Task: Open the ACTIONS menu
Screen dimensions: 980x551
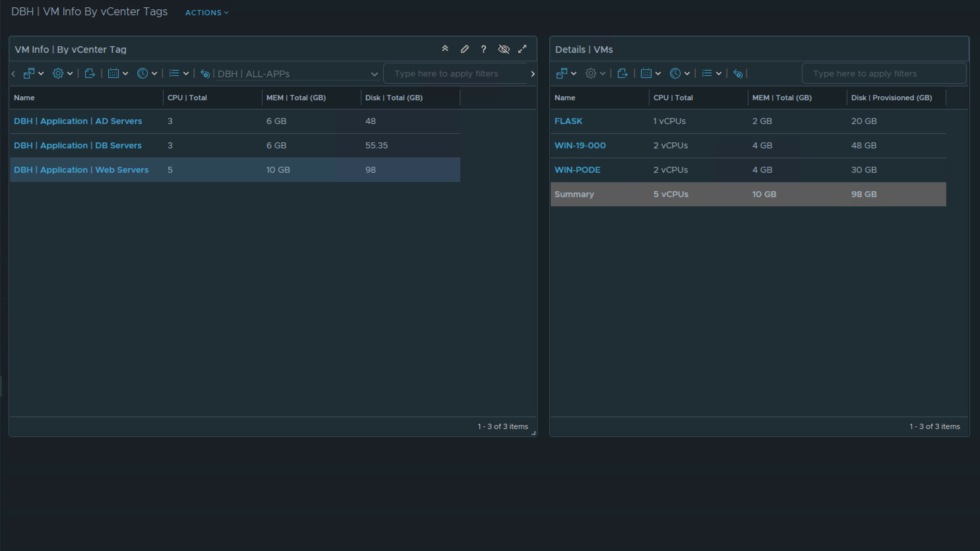Action: click(x=206, y=13)
